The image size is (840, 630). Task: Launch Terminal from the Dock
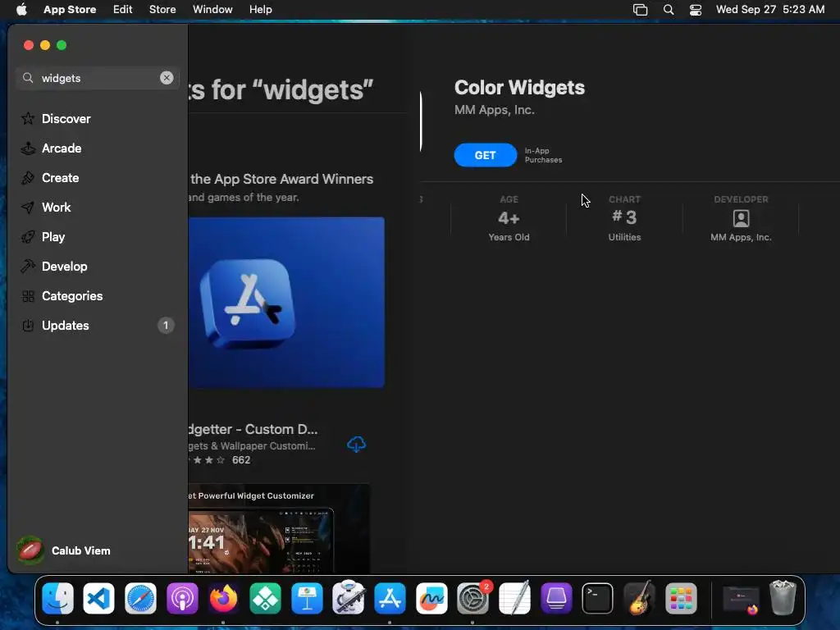pos(597,598)
